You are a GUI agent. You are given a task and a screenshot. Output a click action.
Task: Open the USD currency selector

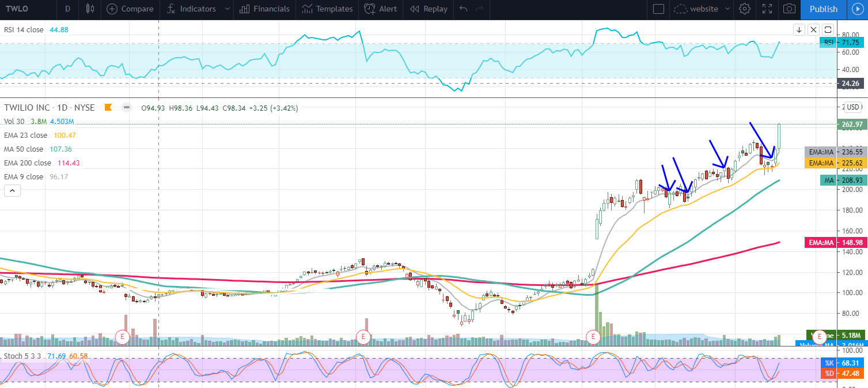pos(853,107)
